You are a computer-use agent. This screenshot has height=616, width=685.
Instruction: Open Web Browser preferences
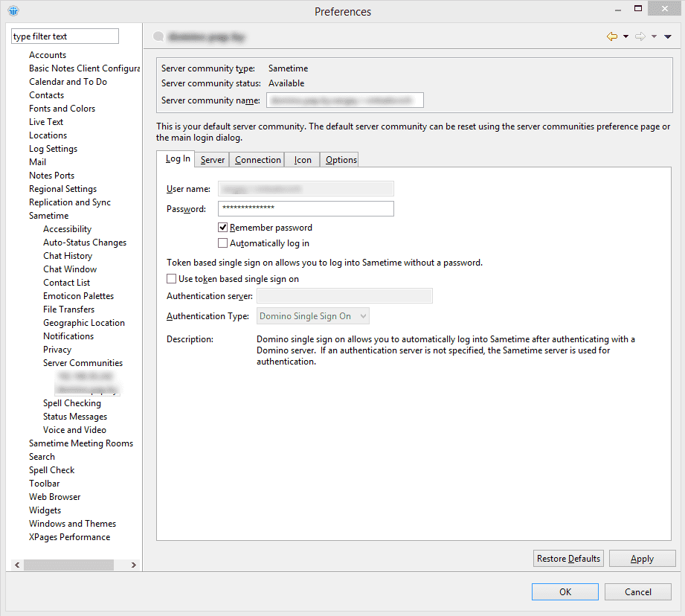click(x=54, y=497)
